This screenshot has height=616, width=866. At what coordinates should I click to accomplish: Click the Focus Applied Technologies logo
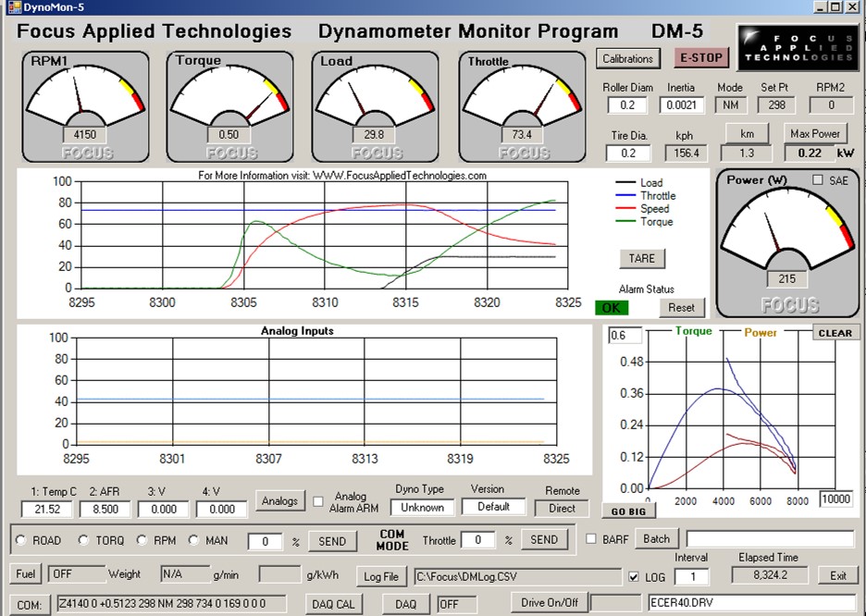797,48
